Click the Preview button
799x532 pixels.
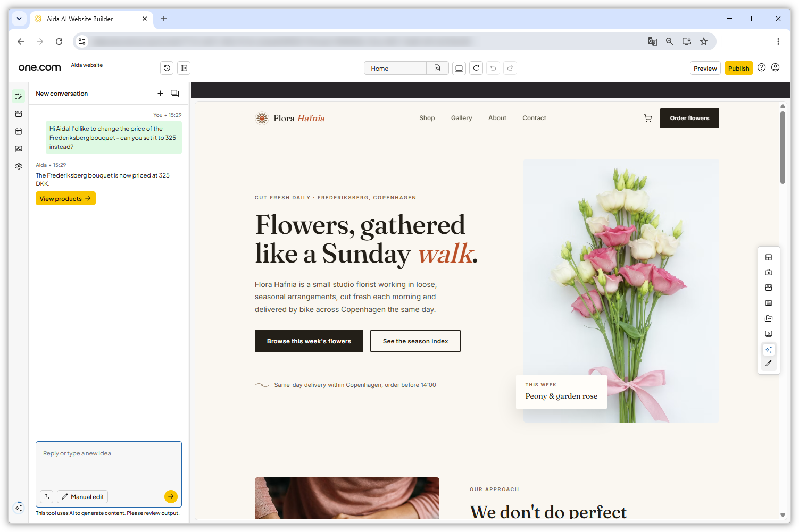click(705, 68)
